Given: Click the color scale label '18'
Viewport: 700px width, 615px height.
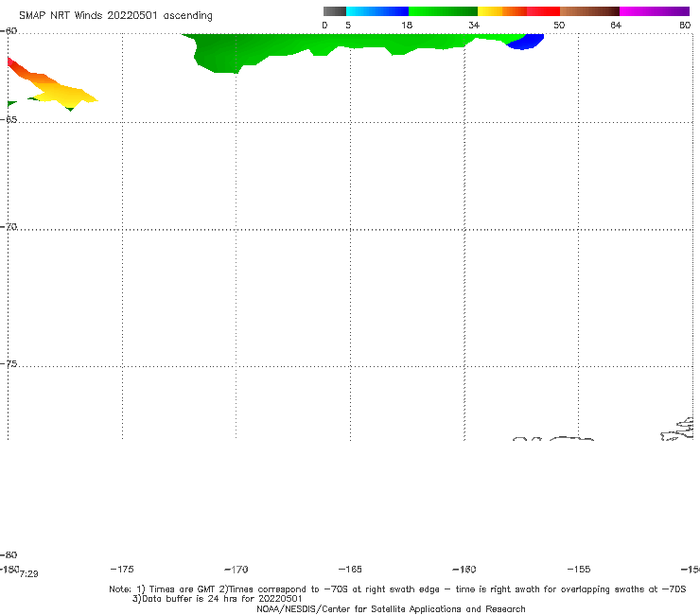Looking at the screenshot, I should pos(407,25).
